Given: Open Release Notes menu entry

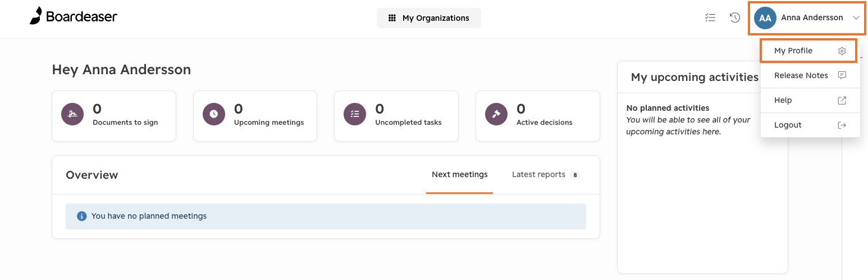Looking at the screenshot, I should pos(810,75).
